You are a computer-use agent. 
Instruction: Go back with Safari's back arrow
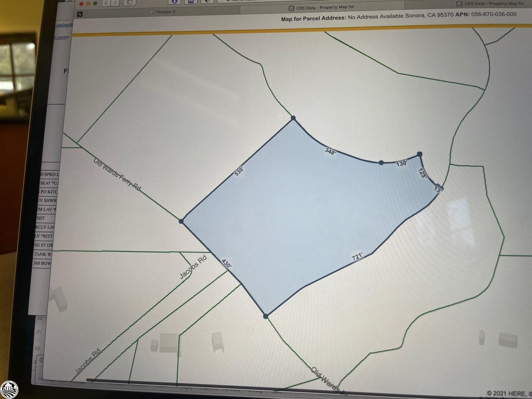point(106,3)
